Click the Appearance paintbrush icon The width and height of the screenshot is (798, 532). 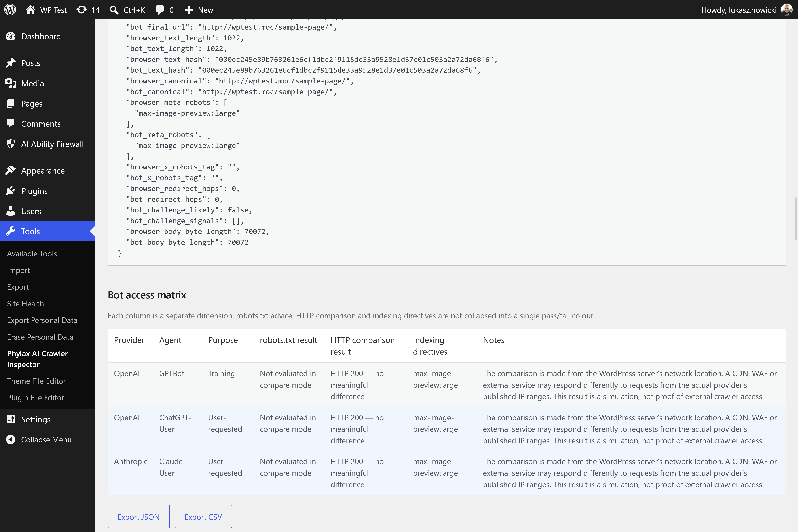coord(11,170)
